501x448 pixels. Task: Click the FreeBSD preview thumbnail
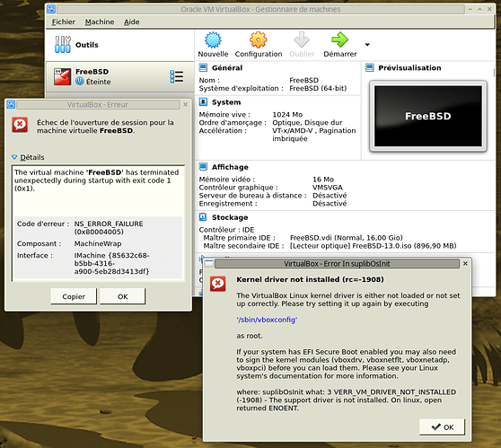[428, 116]
